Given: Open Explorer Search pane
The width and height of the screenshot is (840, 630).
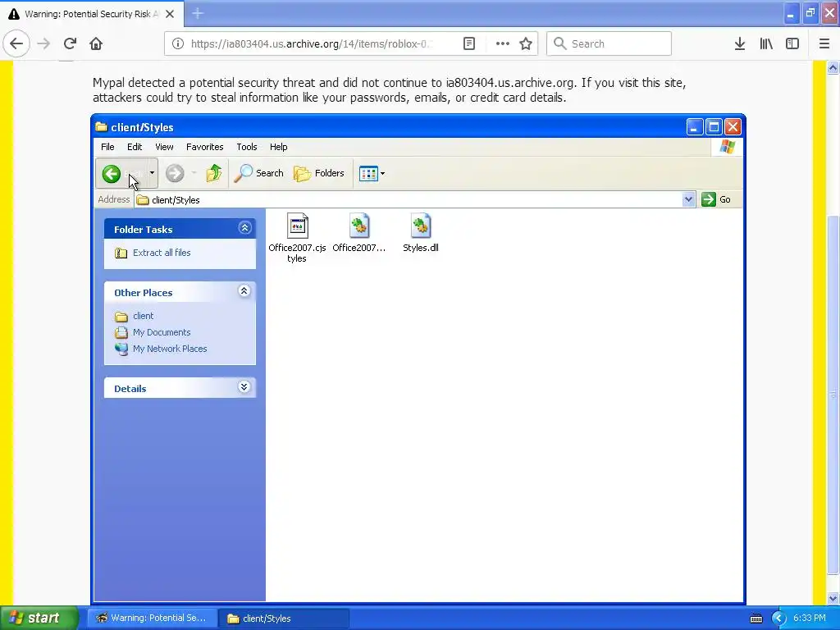Looking at the screenshot, I should coord(259,173).
